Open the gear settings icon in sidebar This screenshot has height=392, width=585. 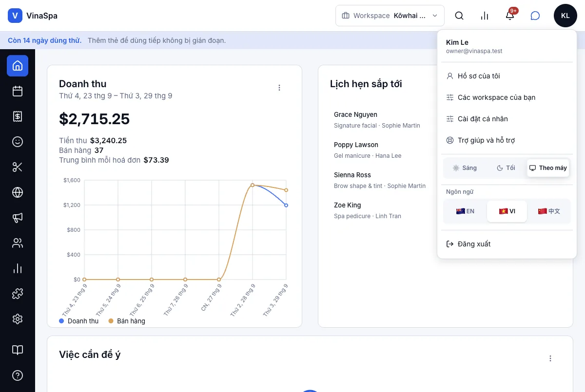pyautogui.click(x=18, y=319)
